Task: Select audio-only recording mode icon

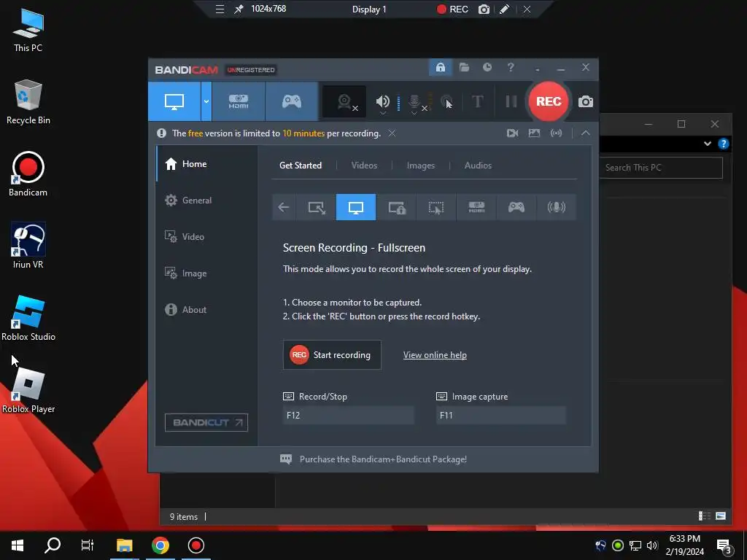Action: [x=557, y=207]
